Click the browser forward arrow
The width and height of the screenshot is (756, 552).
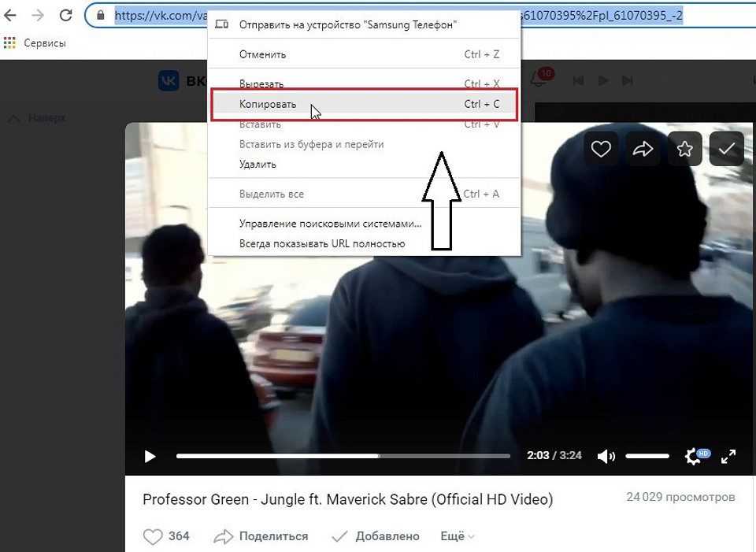(38, 16)
